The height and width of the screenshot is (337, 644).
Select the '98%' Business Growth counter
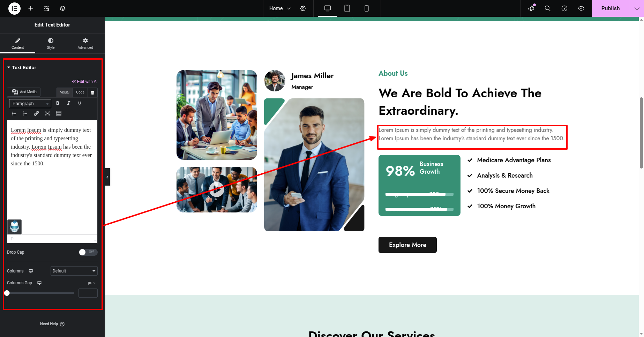click(x=400, y=171)
